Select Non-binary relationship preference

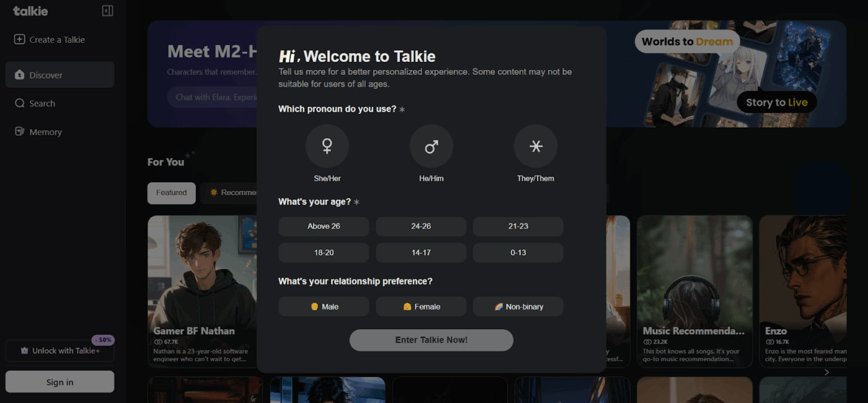(518, 306)
